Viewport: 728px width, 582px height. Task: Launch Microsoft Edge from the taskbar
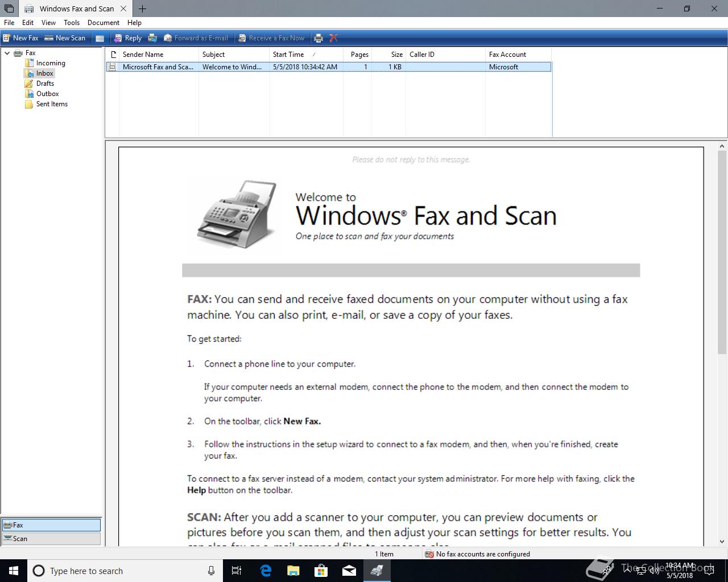[x=266, y=571]
